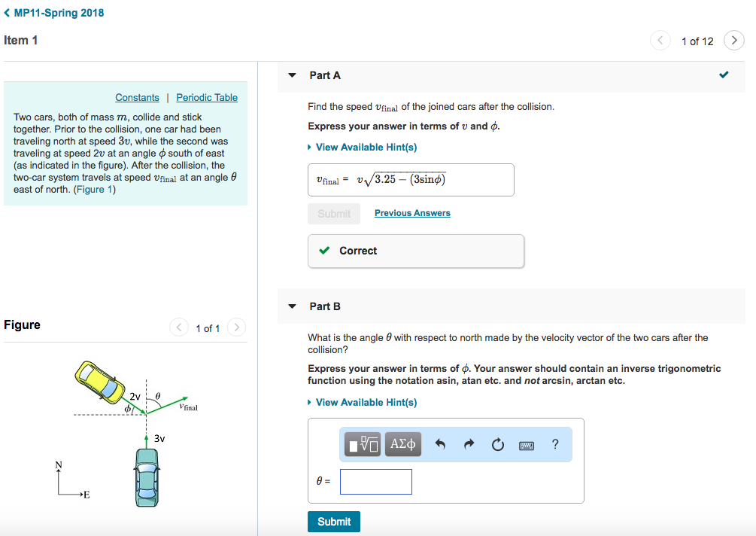Click the Submit button for Part B
756x536 pixels.
pyautogui.click(x=333, y=521)
